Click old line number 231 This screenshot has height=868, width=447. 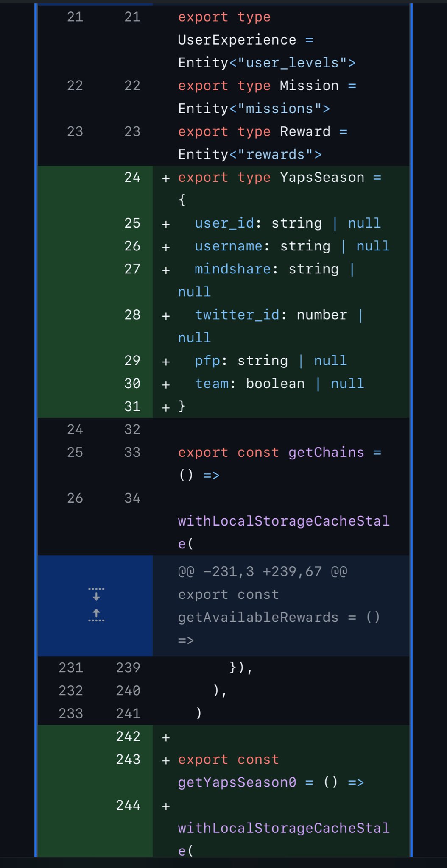(71, 668)
